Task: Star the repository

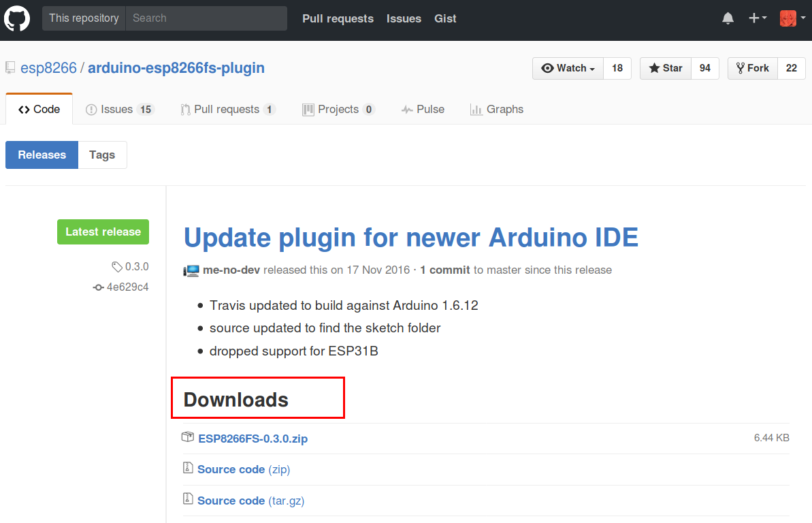Action: tap(666, 68)
